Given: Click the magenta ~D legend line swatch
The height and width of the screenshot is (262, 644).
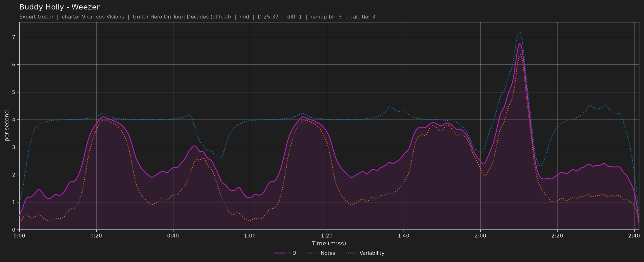Looking at the screenshot, I should click(279, 253).
